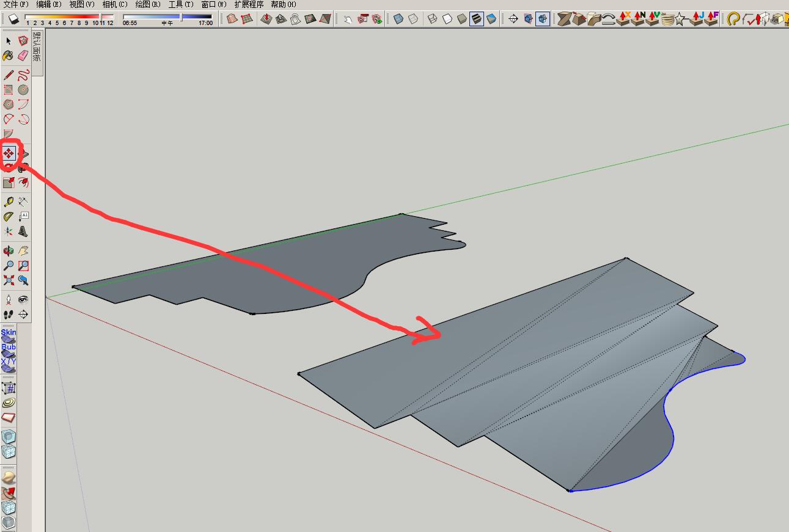The width and height of the screenshot is (789, 532).
Task: Open the 扩展程序 menu
Action: tap(249, 4)
